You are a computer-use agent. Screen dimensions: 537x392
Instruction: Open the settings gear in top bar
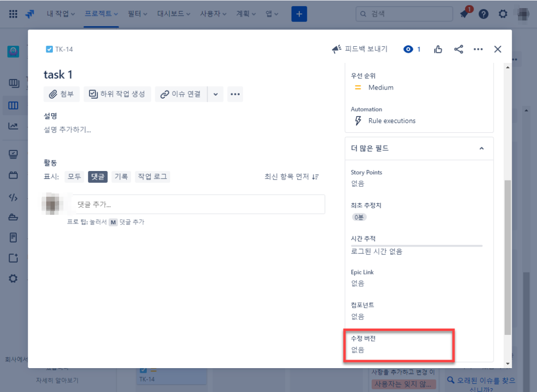[x=503, y=14]
